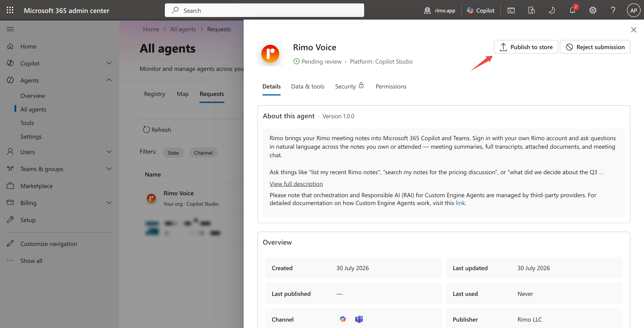Click the Setup wrench icon in sidebar

coord(10,220)
